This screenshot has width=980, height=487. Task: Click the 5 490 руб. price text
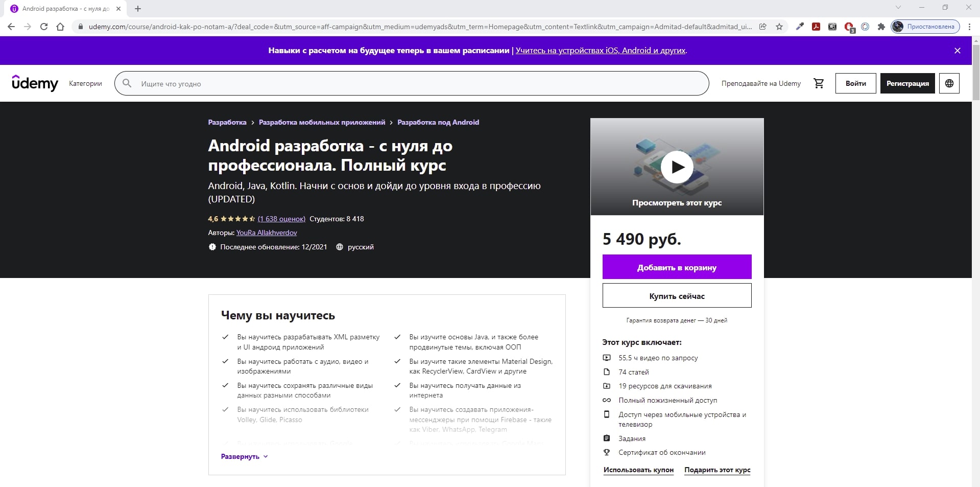pyautogui.click(x=642, y=239)
